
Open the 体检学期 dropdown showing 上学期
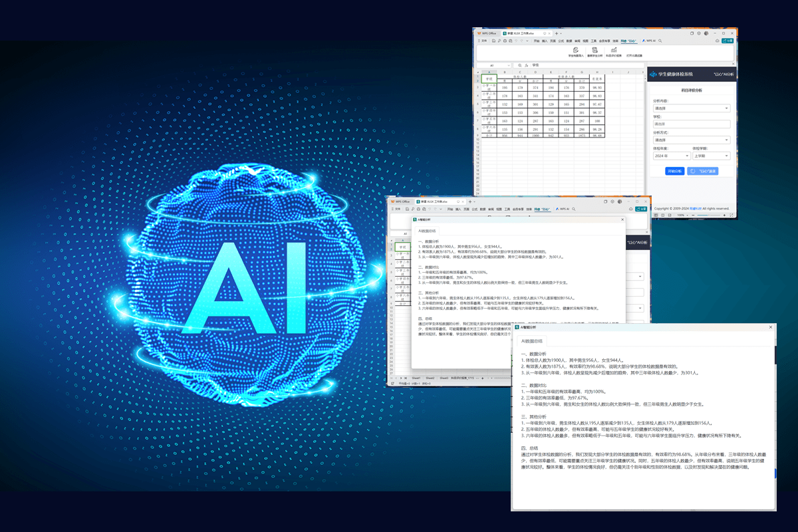(711, 156)
